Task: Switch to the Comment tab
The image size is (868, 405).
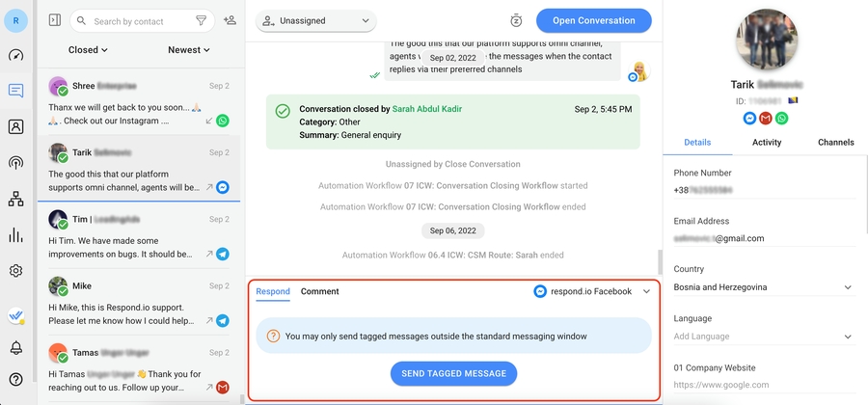Action: tap(319, 291)
